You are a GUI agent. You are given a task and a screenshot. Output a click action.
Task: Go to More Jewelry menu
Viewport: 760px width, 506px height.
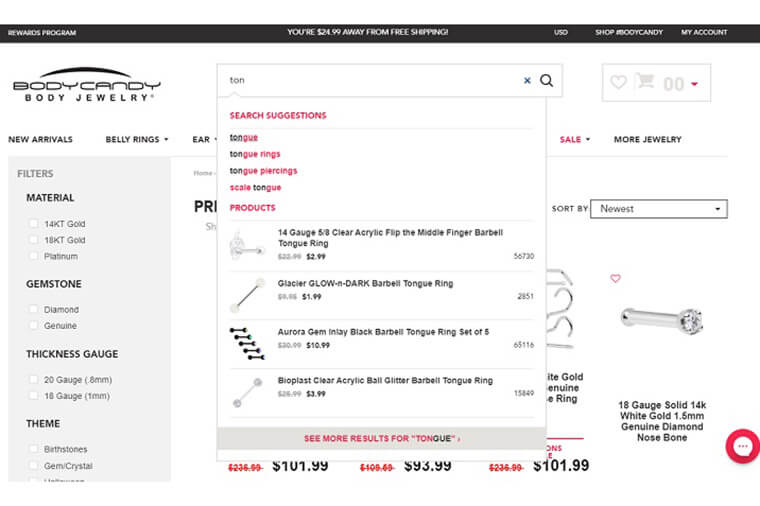(647, 139)
